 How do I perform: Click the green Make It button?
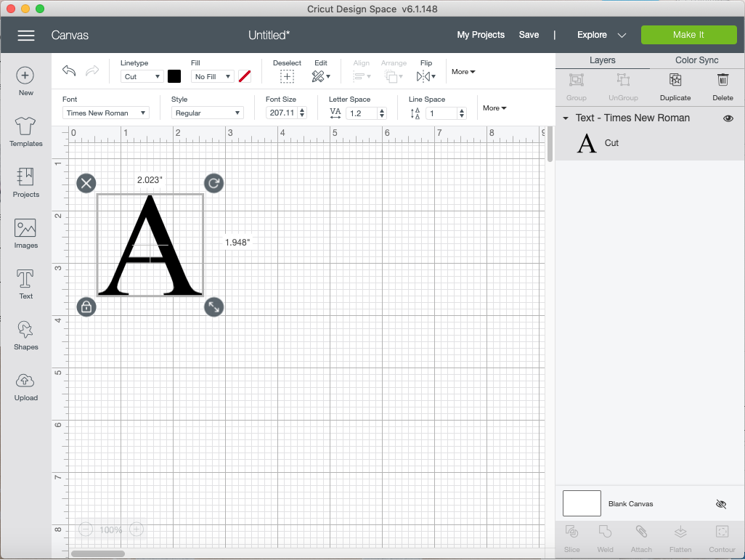688,35
